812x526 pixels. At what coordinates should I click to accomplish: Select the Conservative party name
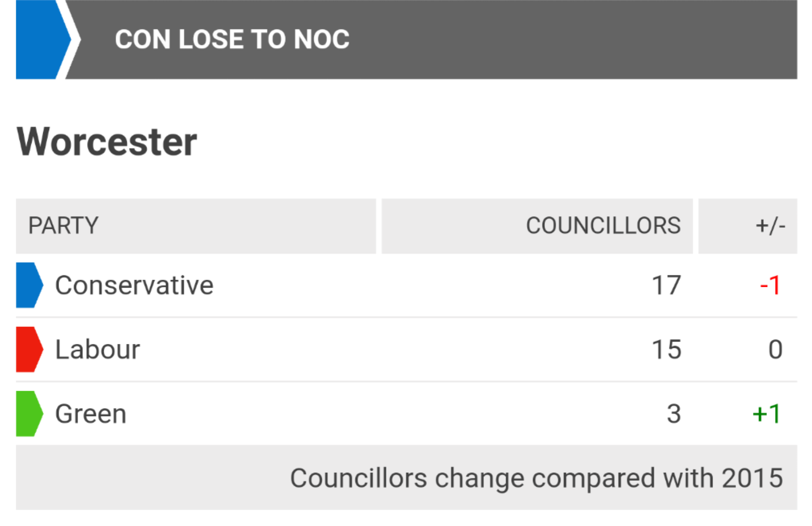point(134,285)
